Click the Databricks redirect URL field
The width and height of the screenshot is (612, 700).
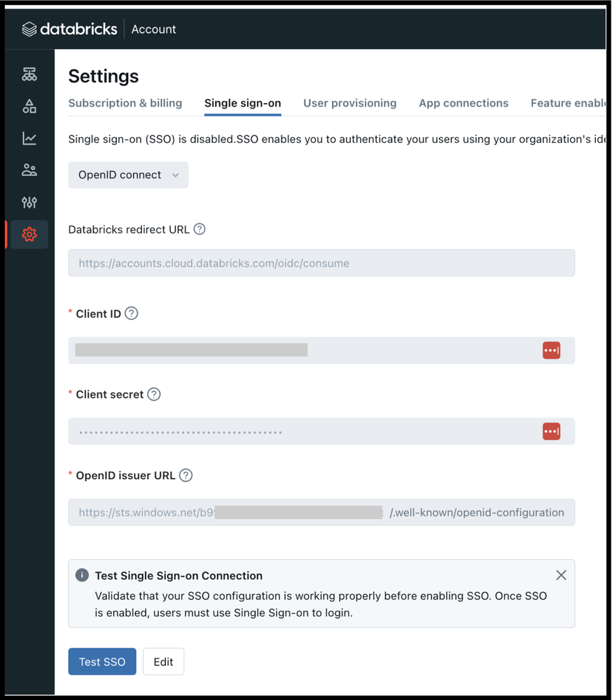click(321, 263)
